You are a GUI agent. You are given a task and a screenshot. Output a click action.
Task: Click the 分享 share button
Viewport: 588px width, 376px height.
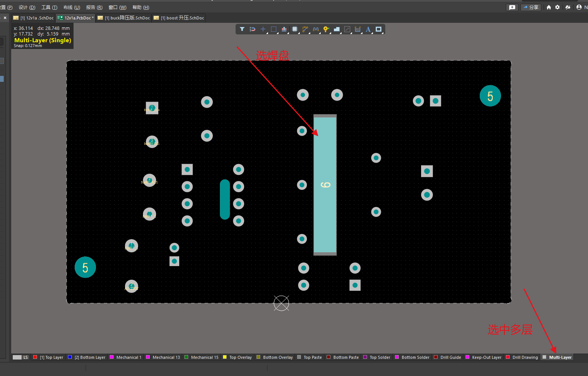[x=531, y=7]
